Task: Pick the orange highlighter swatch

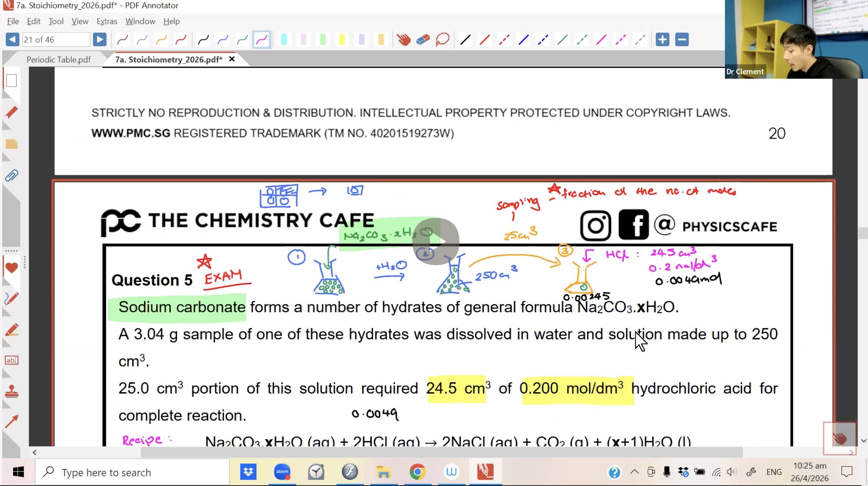Action: click(x=381, y=39)
